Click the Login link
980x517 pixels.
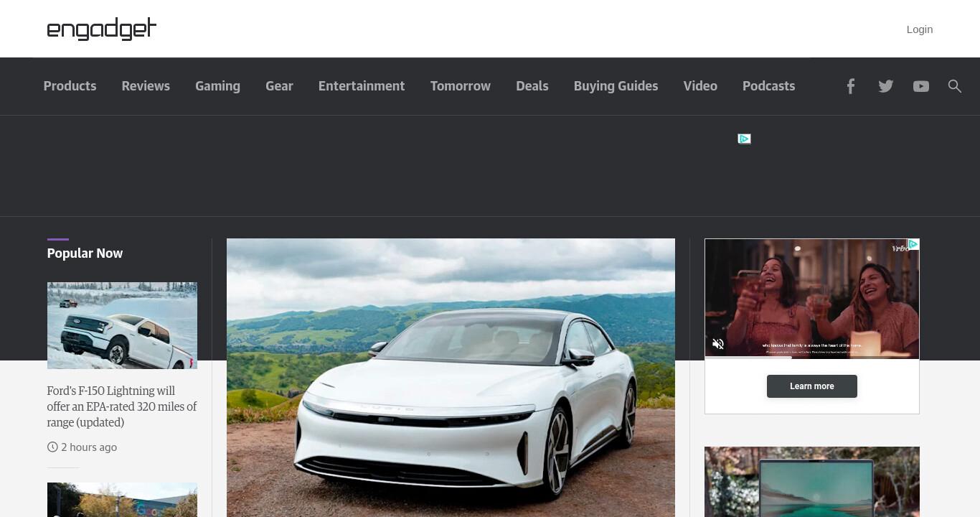(x=920, y=29)
